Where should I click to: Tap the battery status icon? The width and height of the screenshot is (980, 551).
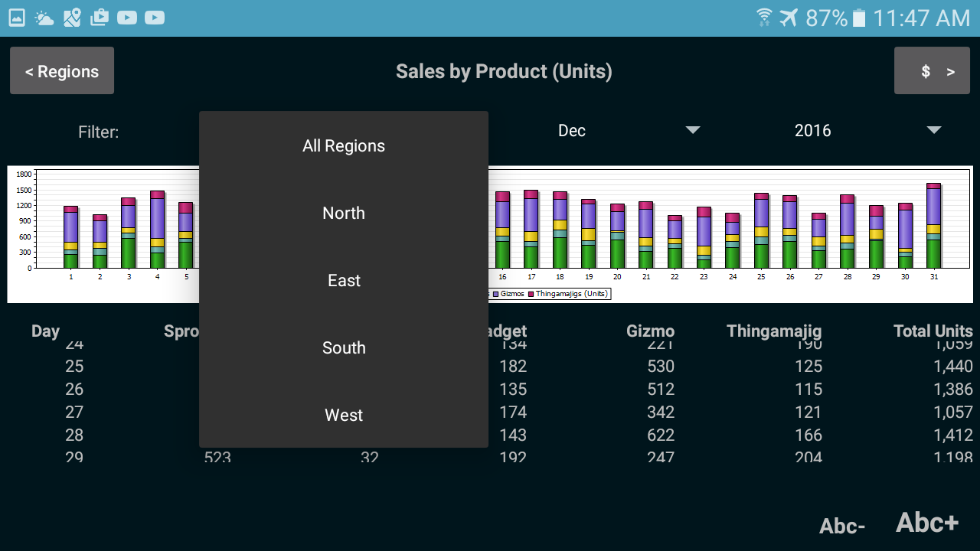tap(859, 18)
